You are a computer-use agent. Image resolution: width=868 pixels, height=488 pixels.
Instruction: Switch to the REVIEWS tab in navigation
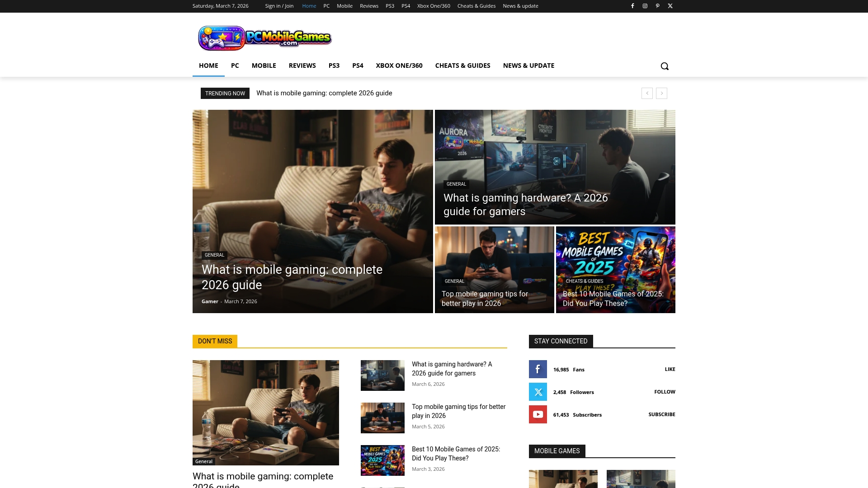coord(302,66)
